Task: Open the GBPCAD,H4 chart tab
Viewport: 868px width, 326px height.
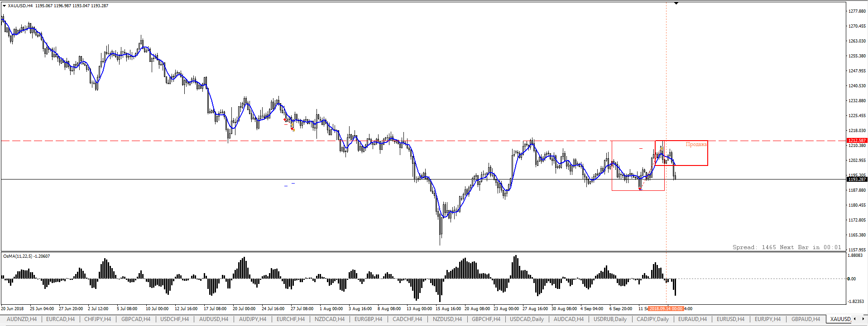Action: [x=136, y=319]
